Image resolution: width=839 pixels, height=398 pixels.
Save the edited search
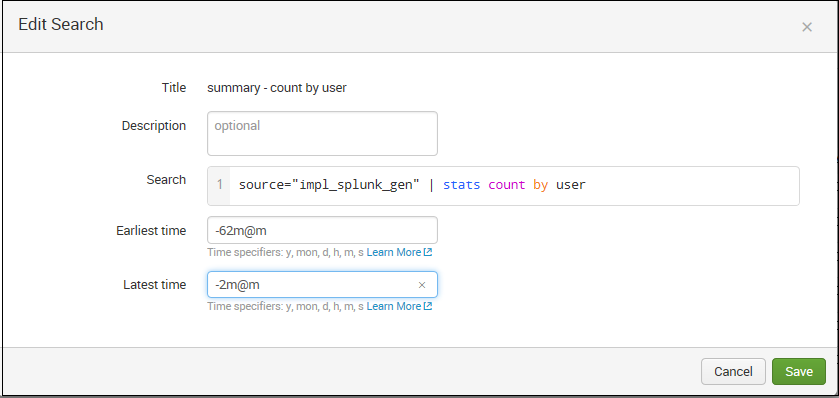tap(799, 371)
